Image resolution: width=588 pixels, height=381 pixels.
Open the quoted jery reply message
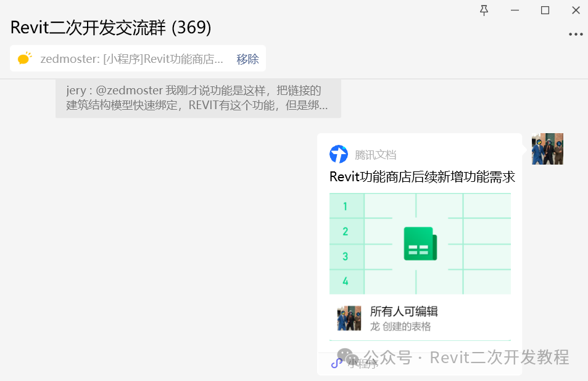(198, 98)
